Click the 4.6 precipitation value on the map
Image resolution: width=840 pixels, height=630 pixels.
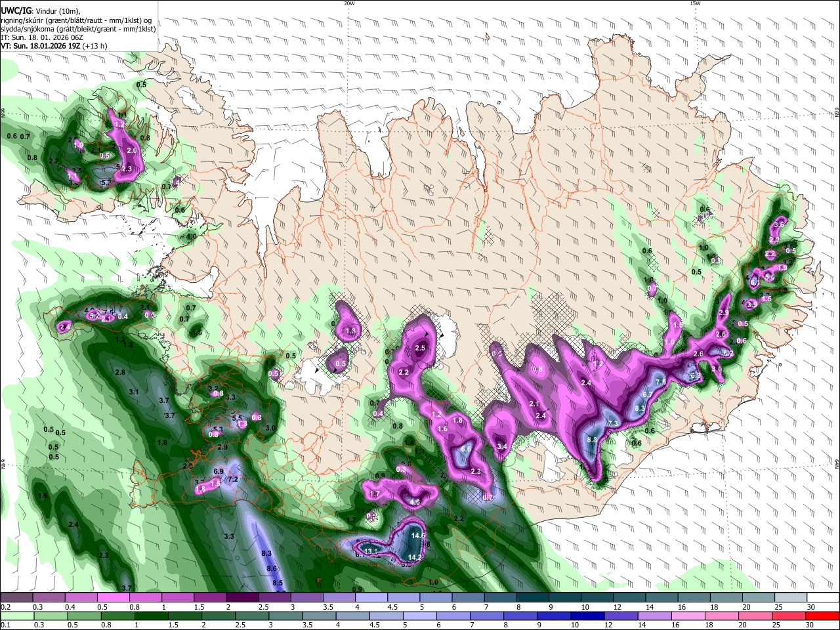click(415, 502)
